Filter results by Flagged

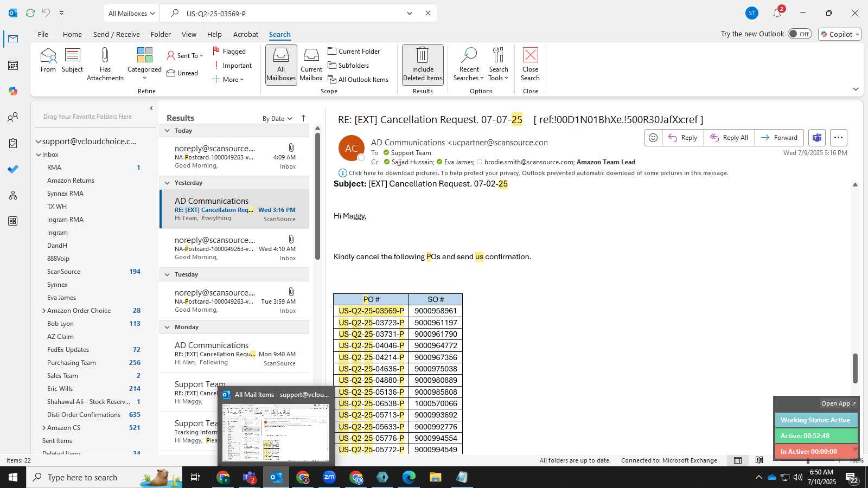pyautogui.click(x=229, y=51)
